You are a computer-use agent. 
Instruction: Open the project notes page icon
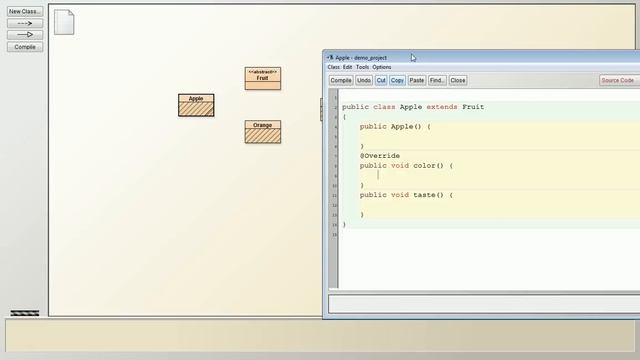(x=64, y=22)
